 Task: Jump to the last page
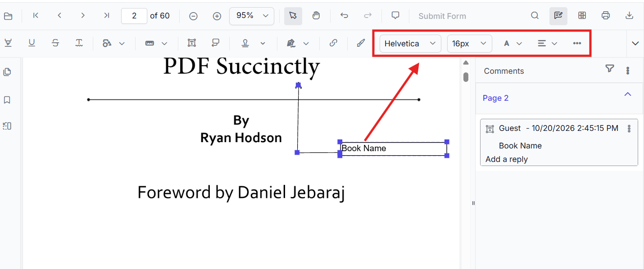pos(106,16)
